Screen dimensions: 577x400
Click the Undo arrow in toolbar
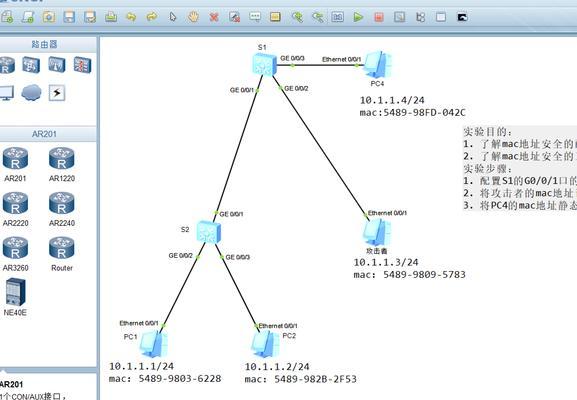(131, 17)
